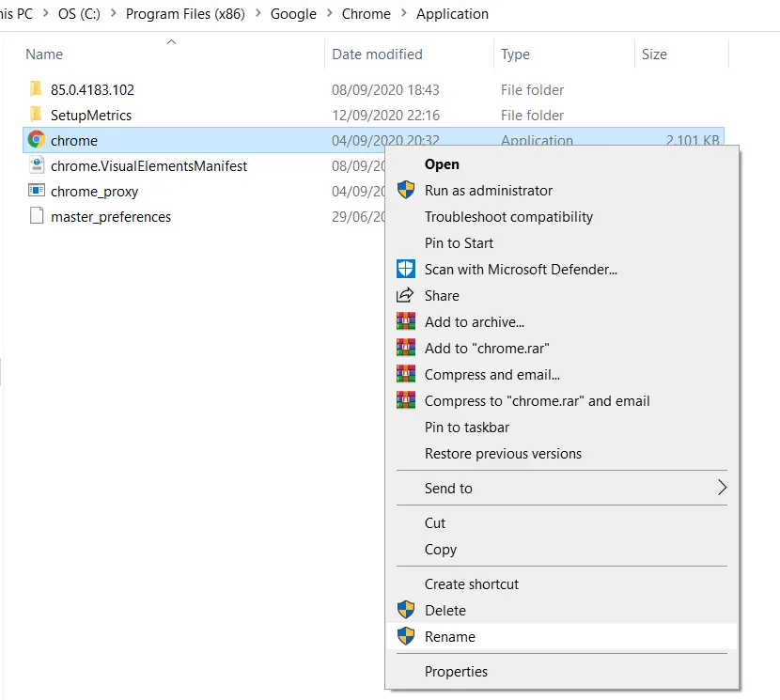This screenshot has width=780, height=700.
Task: Click the shield icon beside Rename
Action: point(405,636)
